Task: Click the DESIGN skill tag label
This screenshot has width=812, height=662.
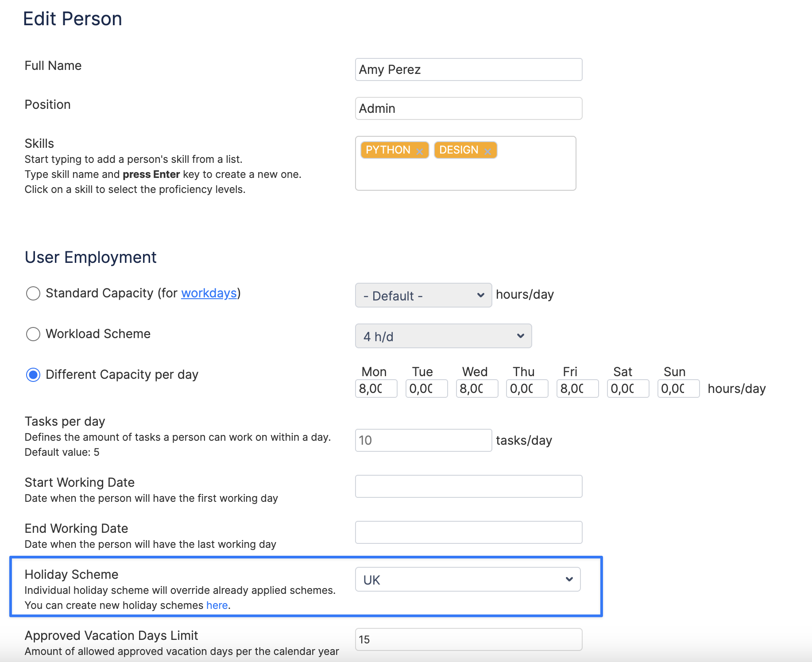Action: pyautogui.click(x=458, y=150)
